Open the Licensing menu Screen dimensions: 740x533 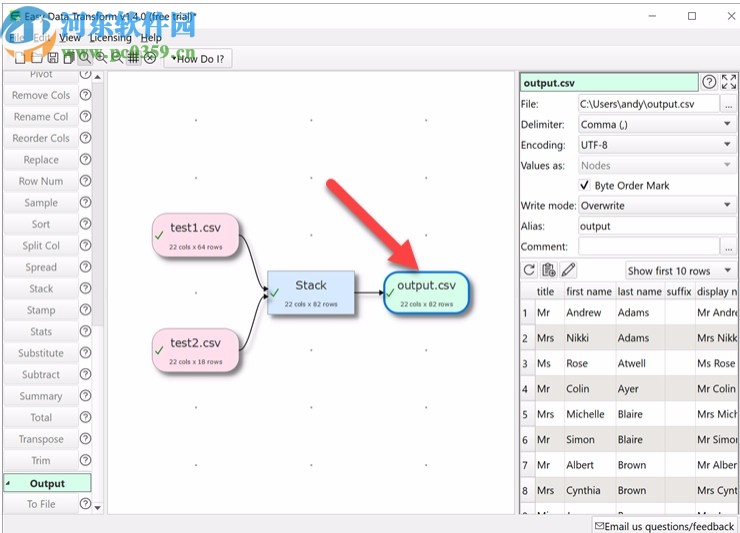110,37
